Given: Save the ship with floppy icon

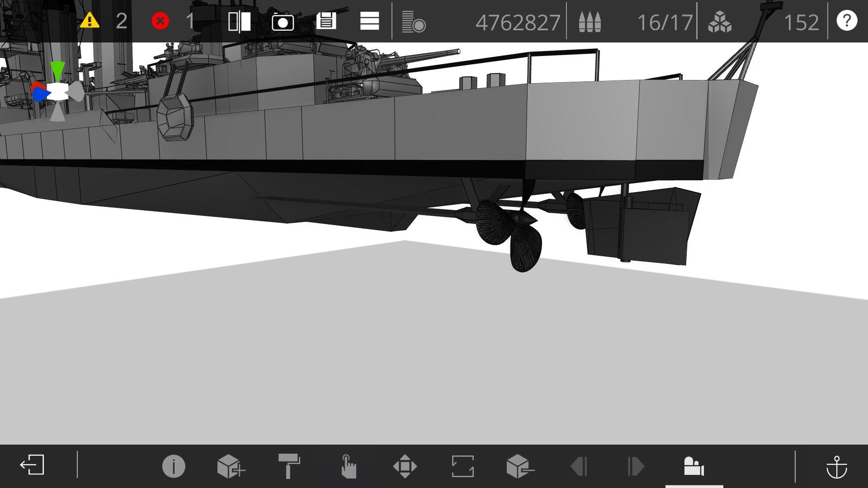Looking at the screenshot, I should [326, 21].
